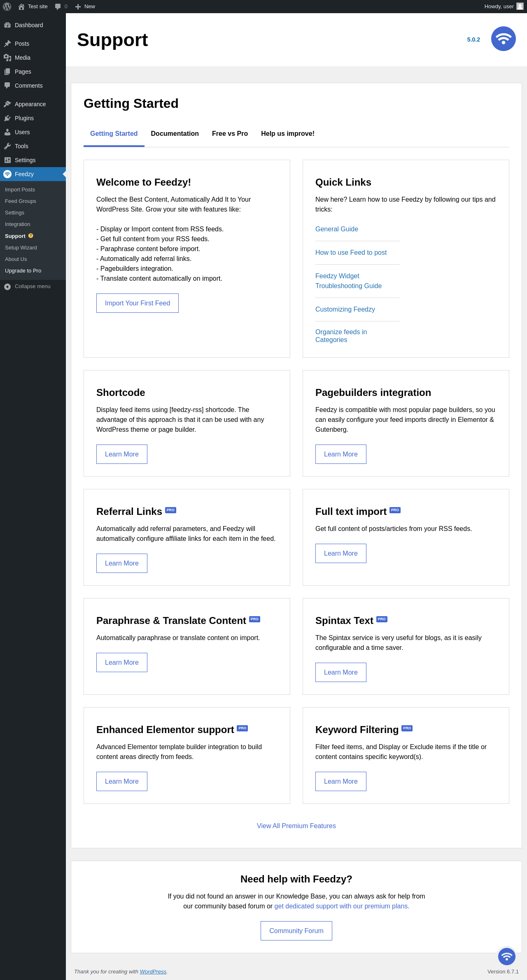The height and width of the screenshot is (980, 527).
Task: Open the General Guide quick link
Action: coord(336,229)
